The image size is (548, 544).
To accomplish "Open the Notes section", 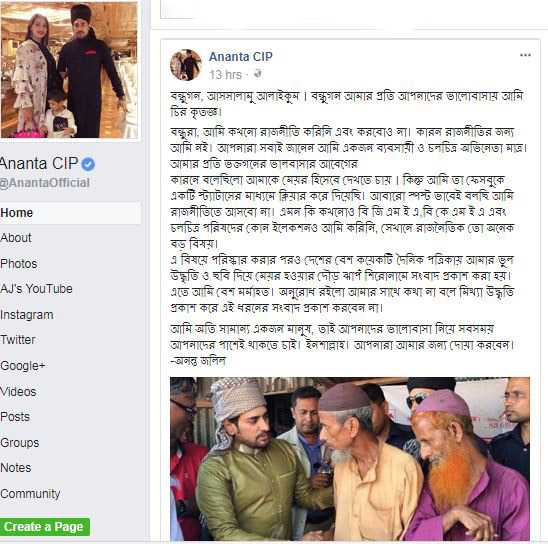I will click(x=15, y=468).
